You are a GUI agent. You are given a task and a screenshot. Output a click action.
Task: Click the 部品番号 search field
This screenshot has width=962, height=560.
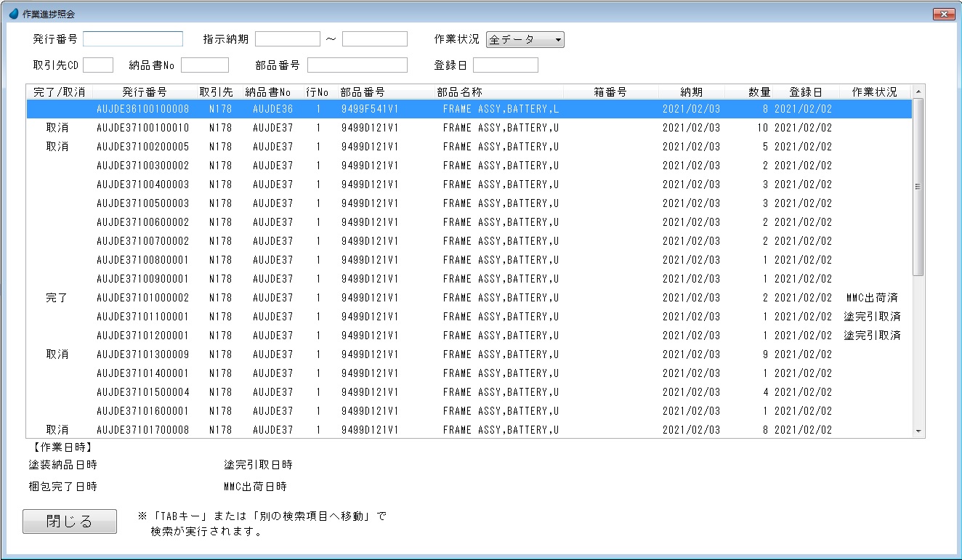tap(357, 65)
